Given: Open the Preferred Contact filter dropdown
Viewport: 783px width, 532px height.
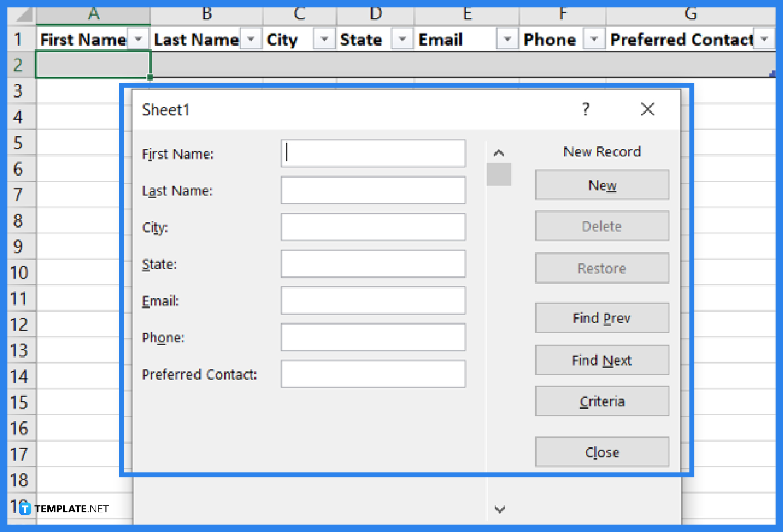Looking at the screenshot, I should tap(764, 39).
